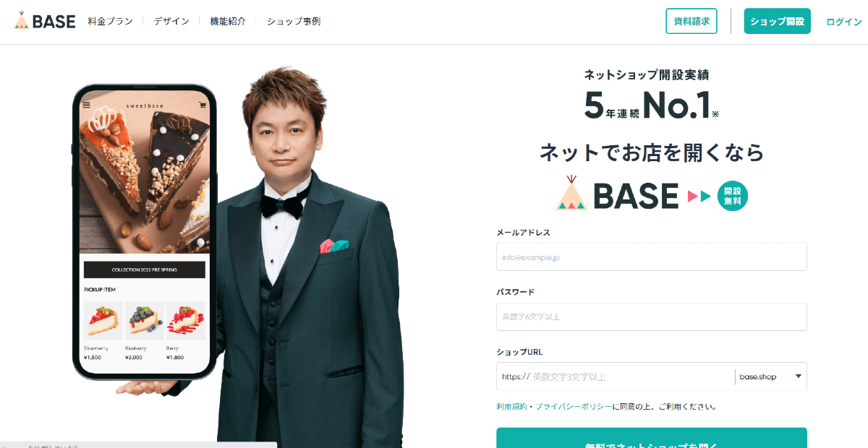
Task: Click the ショップ開設 button in header
Action: (778, 21)
